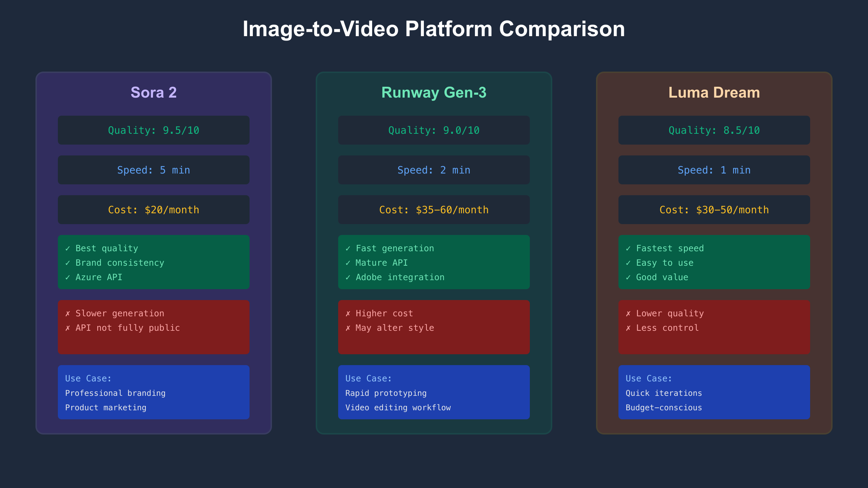The height and width of the screenshot is (488, 868).
Task: Click the X mark beside Less control
Action: tap(628, 328)
